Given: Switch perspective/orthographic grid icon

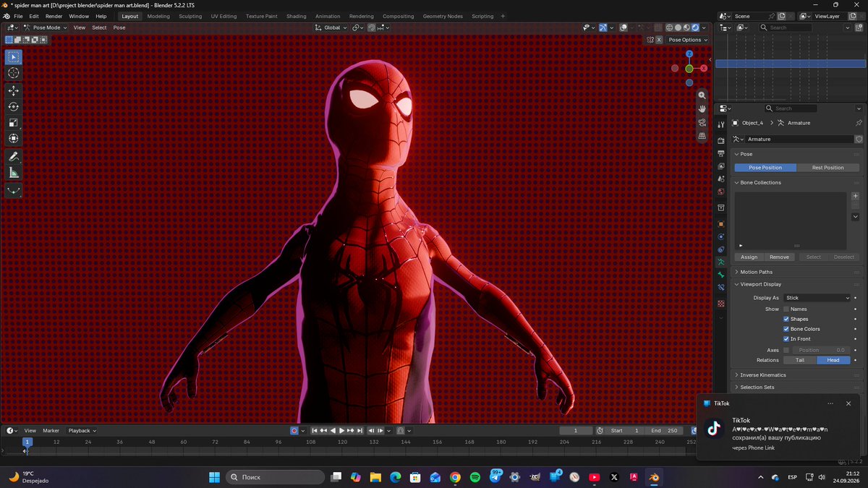Looking at the screenshot, I should coord(702,135).
